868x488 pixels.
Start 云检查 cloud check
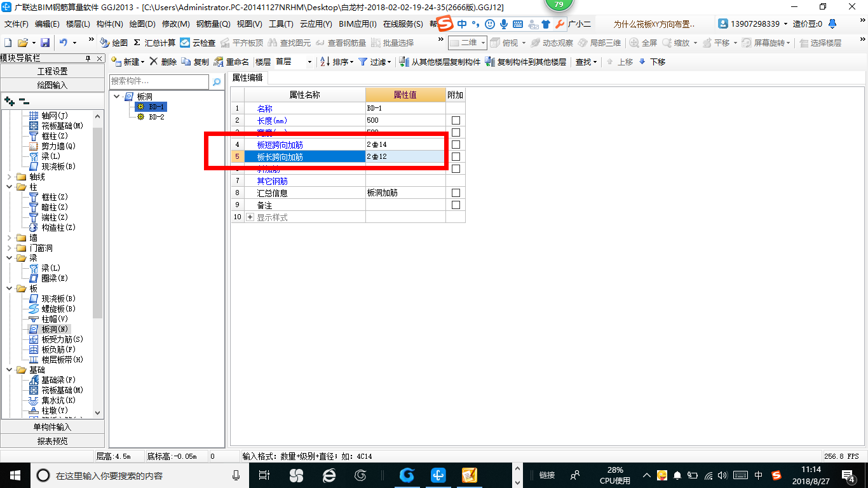pos(198,43)
